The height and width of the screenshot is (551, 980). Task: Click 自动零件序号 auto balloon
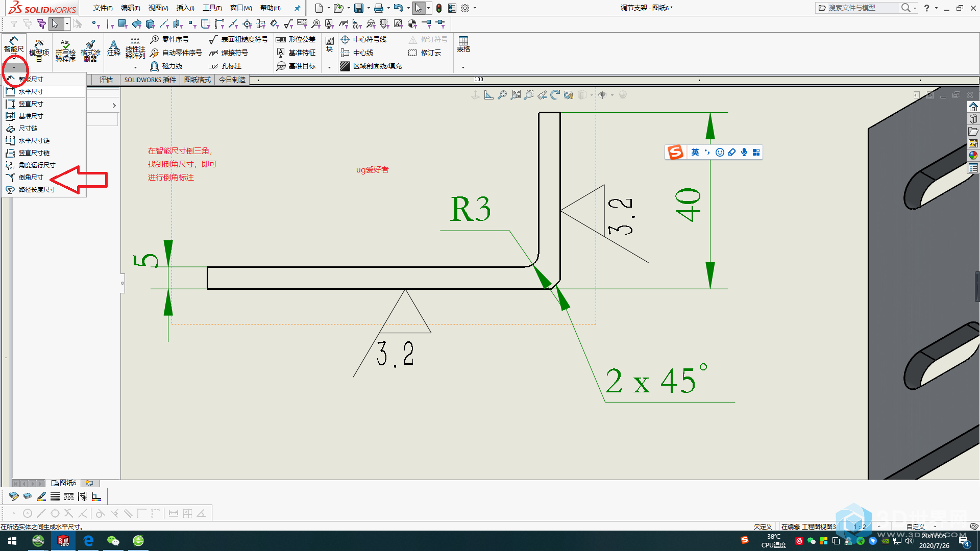click(176, 53)
